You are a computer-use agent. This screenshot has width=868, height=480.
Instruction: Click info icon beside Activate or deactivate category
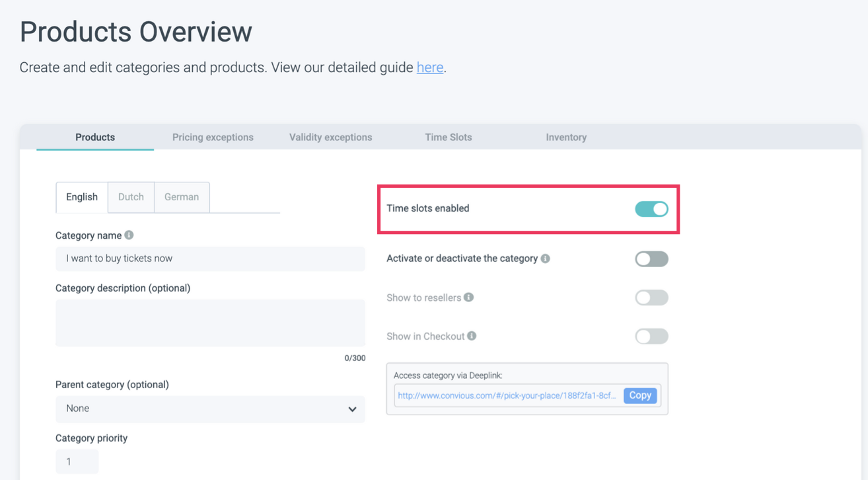546,259
